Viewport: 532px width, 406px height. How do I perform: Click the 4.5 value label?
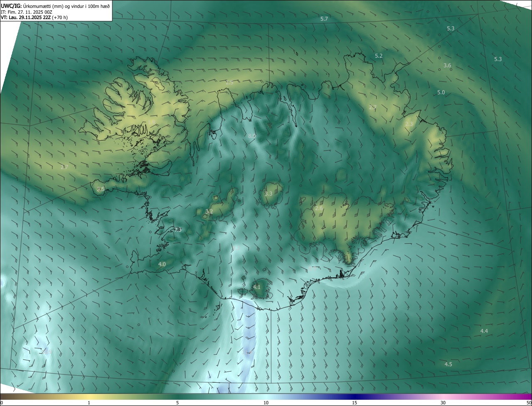[448, 364]
